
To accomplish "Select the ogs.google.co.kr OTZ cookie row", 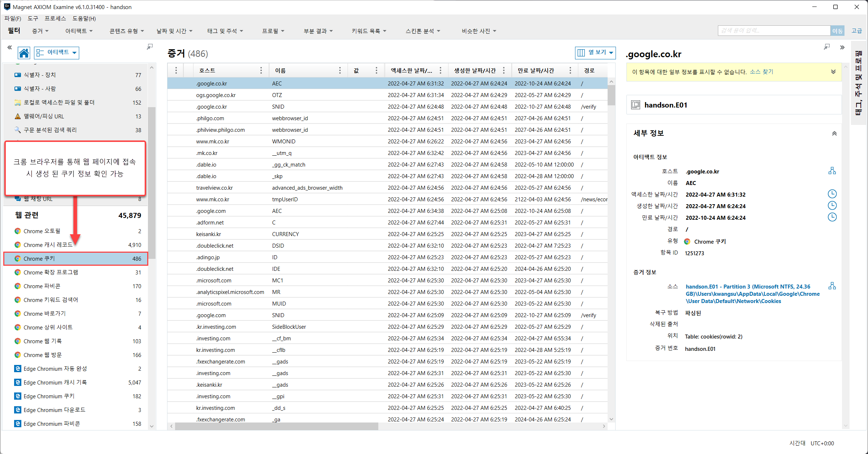I will click(387, 95).
